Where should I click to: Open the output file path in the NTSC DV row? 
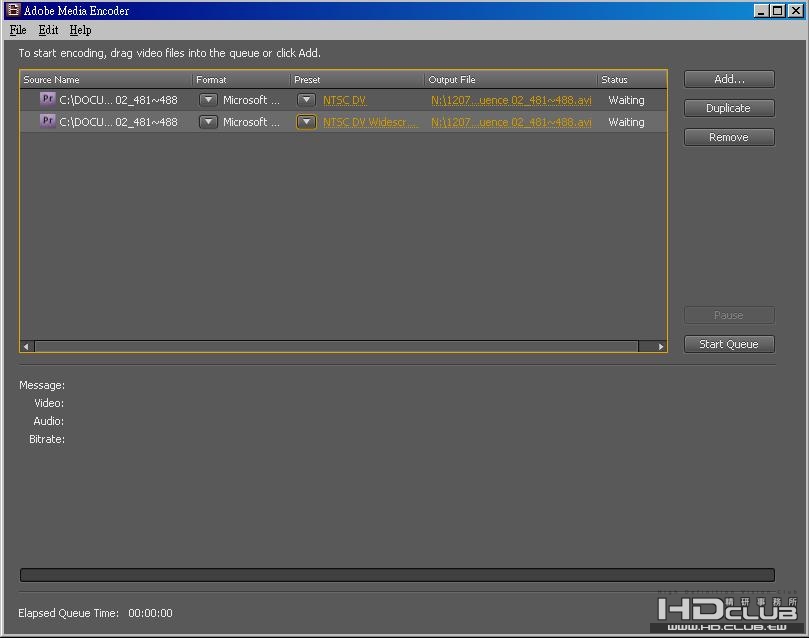(511, 100)
